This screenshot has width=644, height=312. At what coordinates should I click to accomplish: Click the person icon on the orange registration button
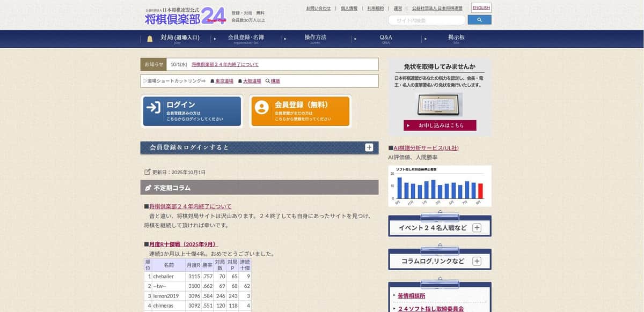pyautogui.click(x=263, y=107)
